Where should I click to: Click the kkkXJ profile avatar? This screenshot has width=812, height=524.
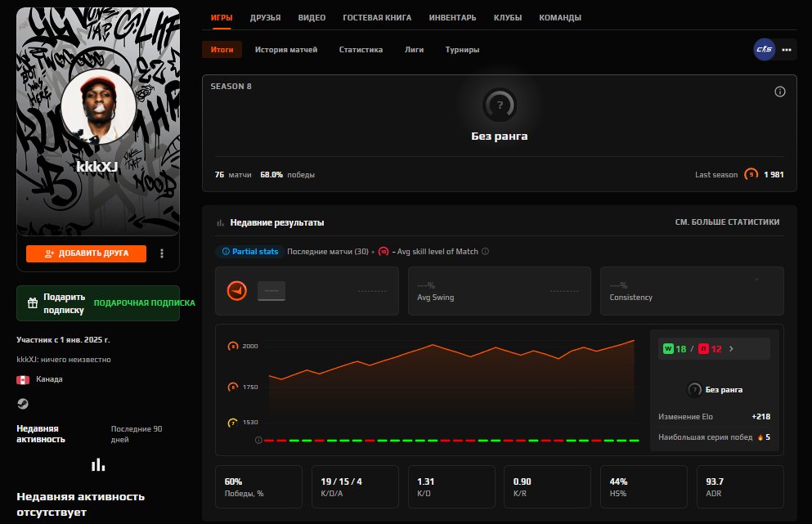coord(98,106)
